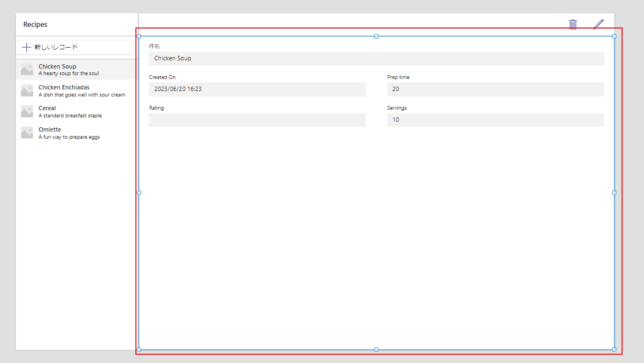Screen dimensions: 644x363
Task: Click the empty Rating field
Action: (258, 120)
